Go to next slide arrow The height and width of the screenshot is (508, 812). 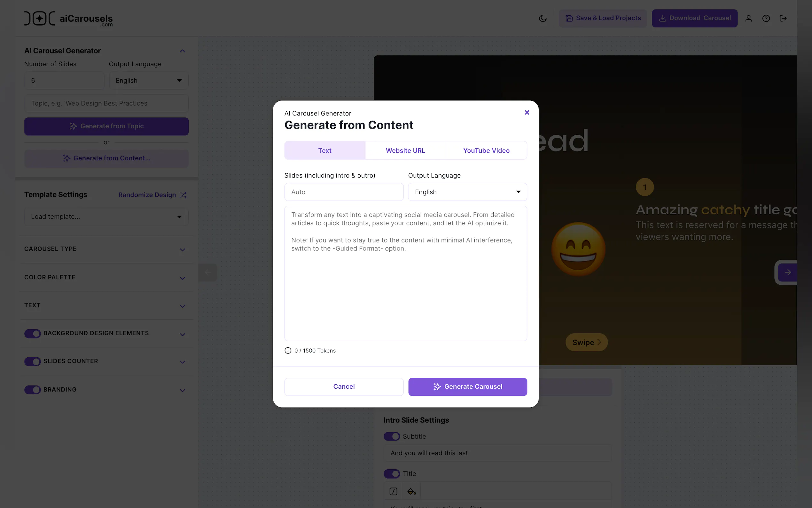coord(787,272)
